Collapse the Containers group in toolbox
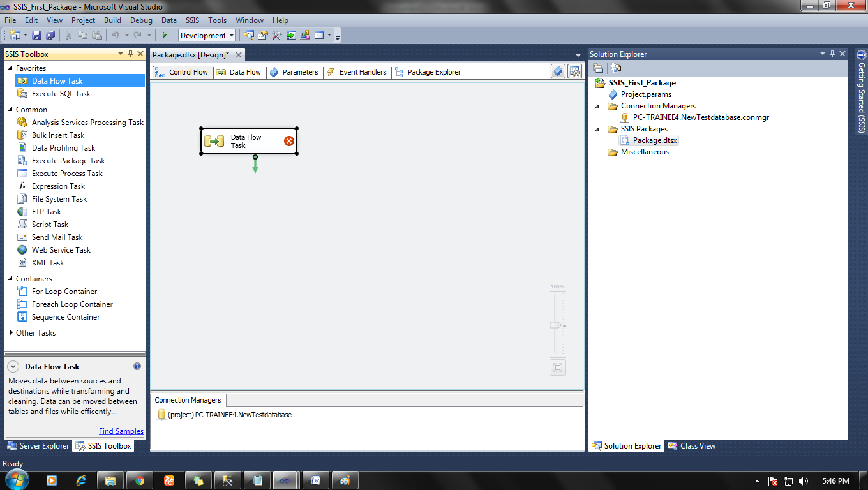868x490 pixels. [x=11, y=279]
